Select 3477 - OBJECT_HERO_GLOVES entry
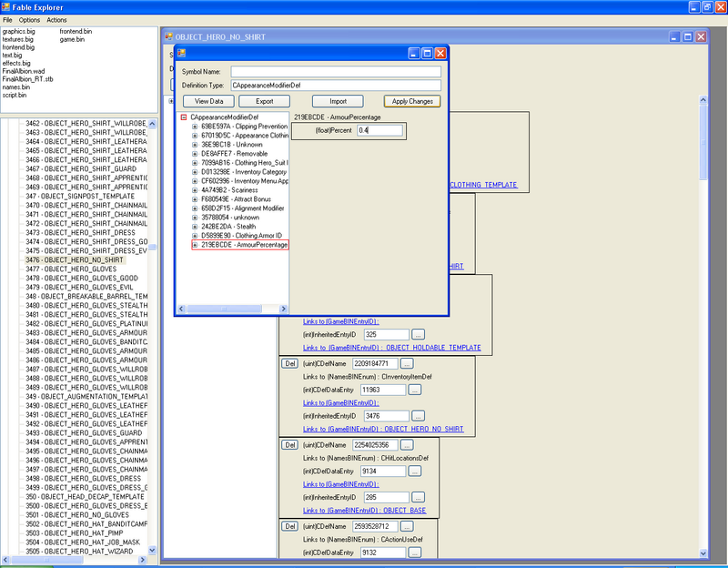Screen dimensions: 728x568 click(x=71, y=269)
